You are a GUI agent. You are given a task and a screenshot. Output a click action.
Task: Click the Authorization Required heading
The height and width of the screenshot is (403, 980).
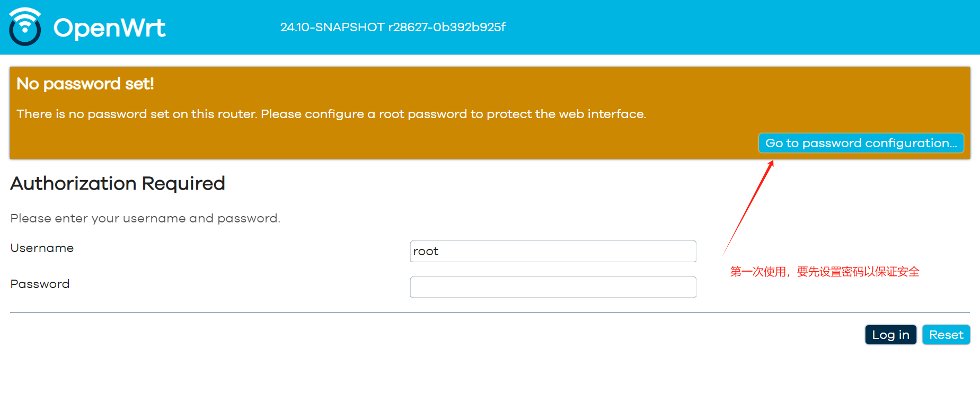point(118,183)
